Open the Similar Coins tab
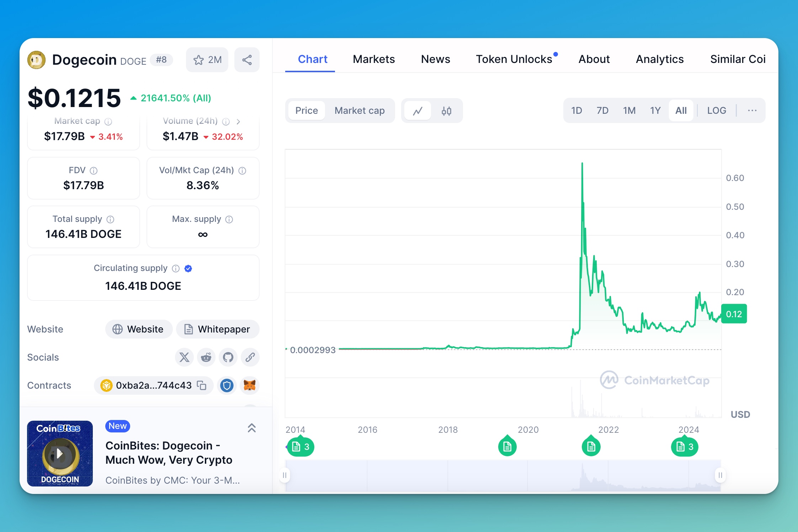798x532 pixels. point(738,59)
